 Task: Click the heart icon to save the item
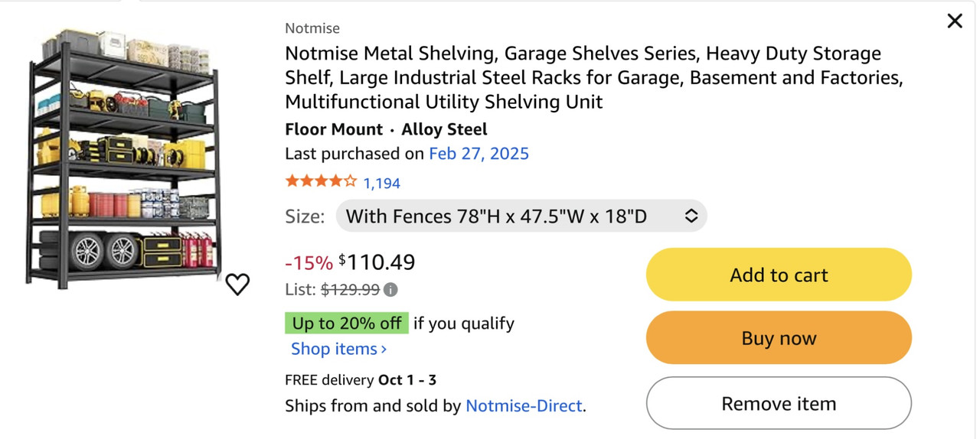coord(237,285)
